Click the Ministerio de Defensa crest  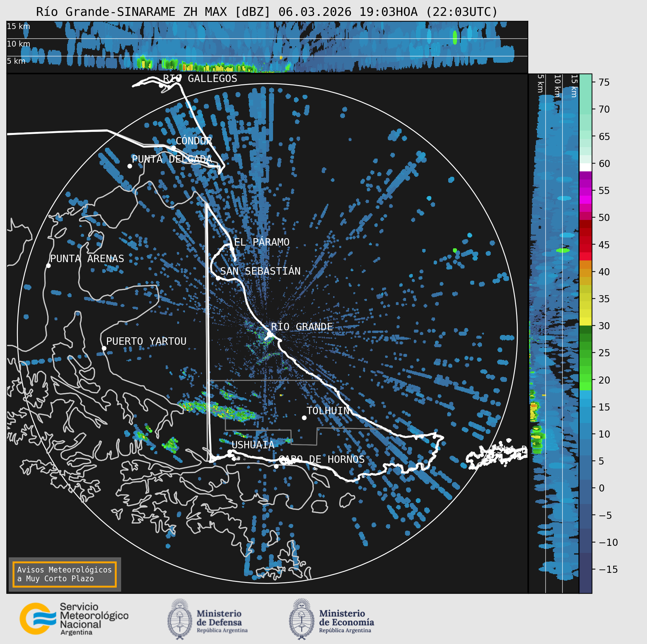(x=180, y=619)
